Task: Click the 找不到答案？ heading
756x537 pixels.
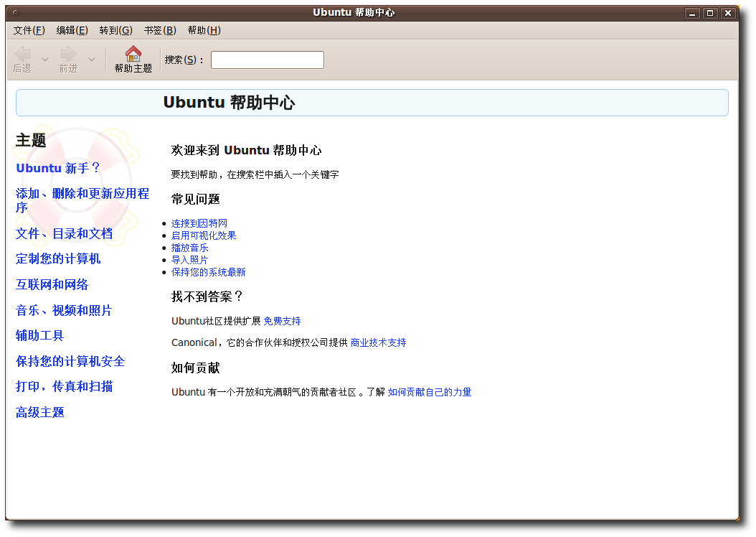Action: coord(207,296)
